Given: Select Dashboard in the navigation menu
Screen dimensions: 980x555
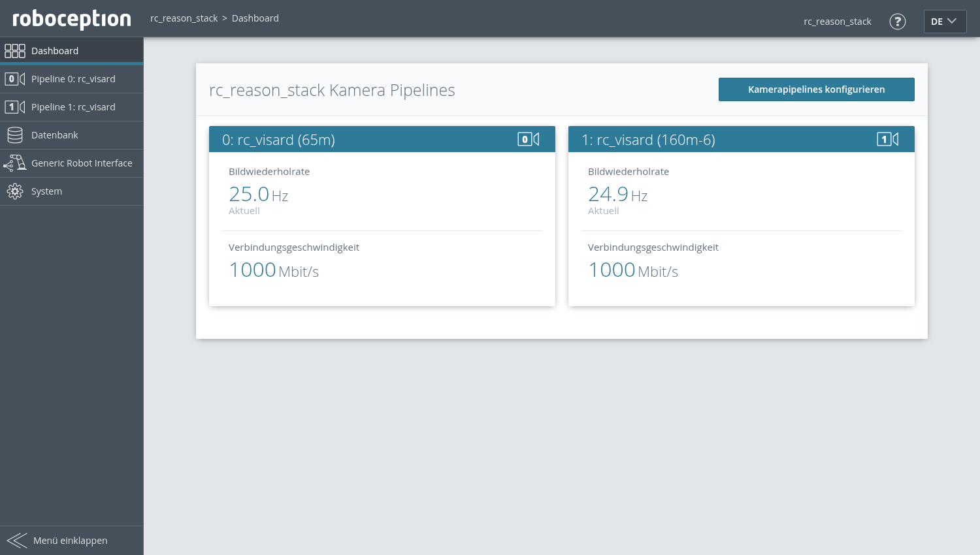Looking at the screenshot, I should tap(55, 50).
